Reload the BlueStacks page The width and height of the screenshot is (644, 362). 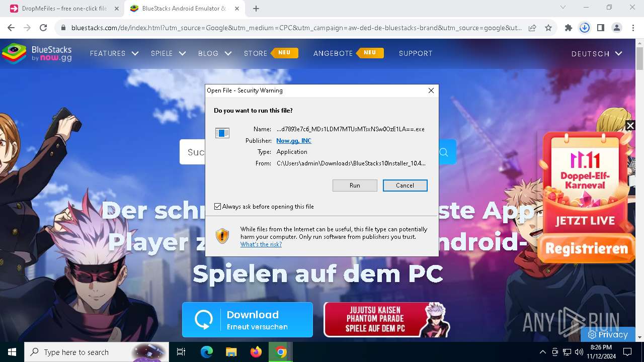[43, 28]
